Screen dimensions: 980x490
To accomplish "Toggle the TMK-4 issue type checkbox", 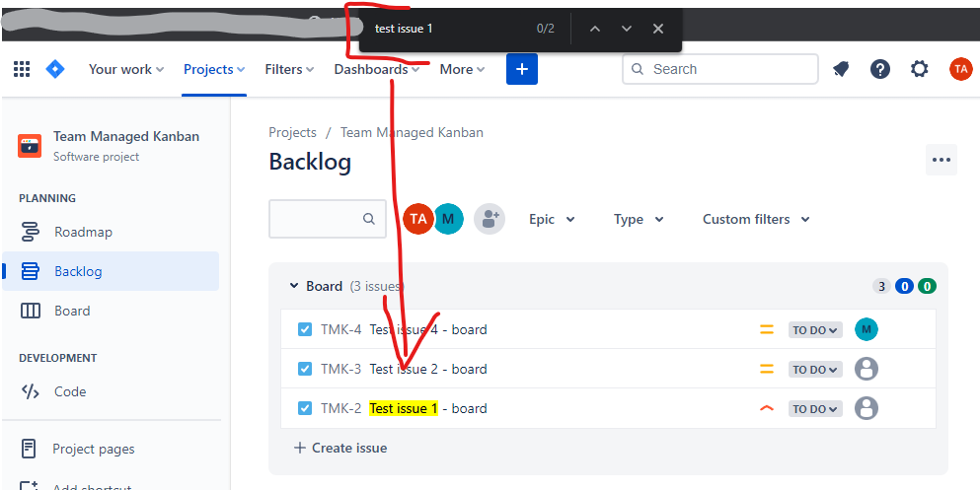I will coord(305,329).
